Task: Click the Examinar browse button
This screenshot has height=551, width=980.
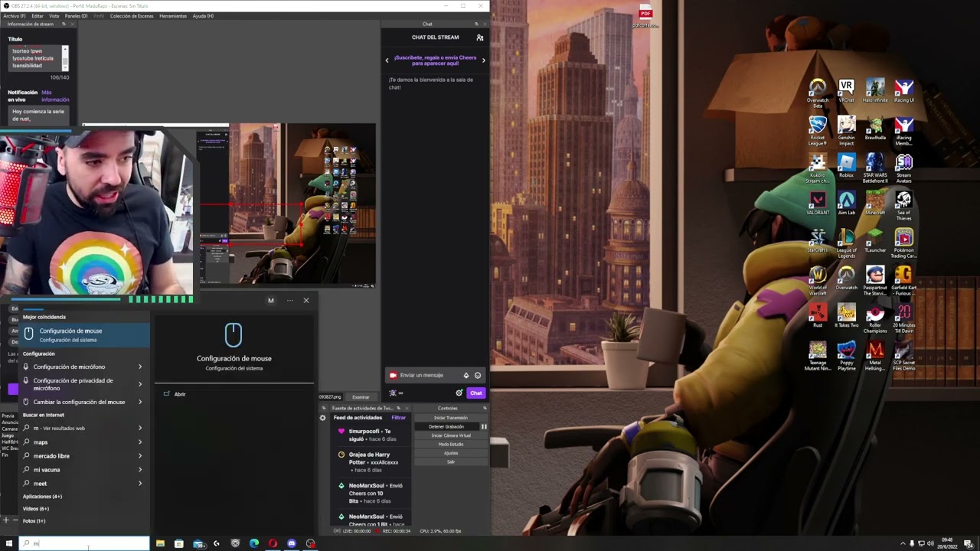Action: (361, 397)
